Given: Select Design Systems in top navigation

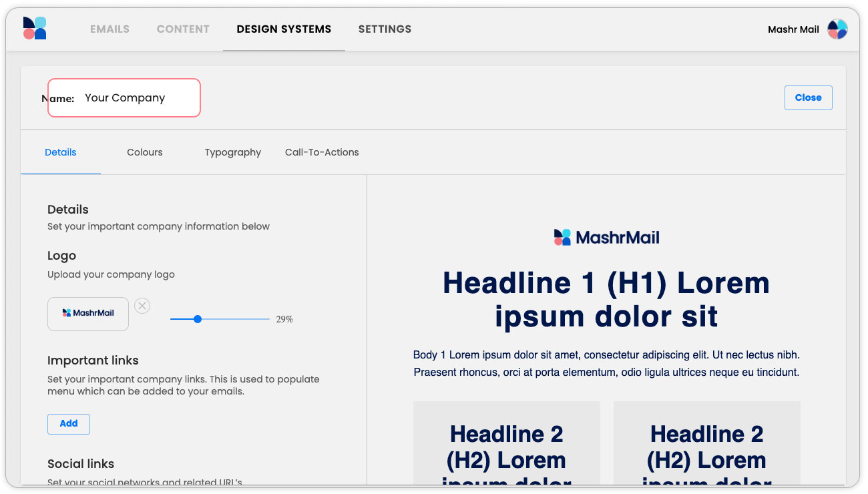Looking at the screenshot, I should (x=284, y=29).
